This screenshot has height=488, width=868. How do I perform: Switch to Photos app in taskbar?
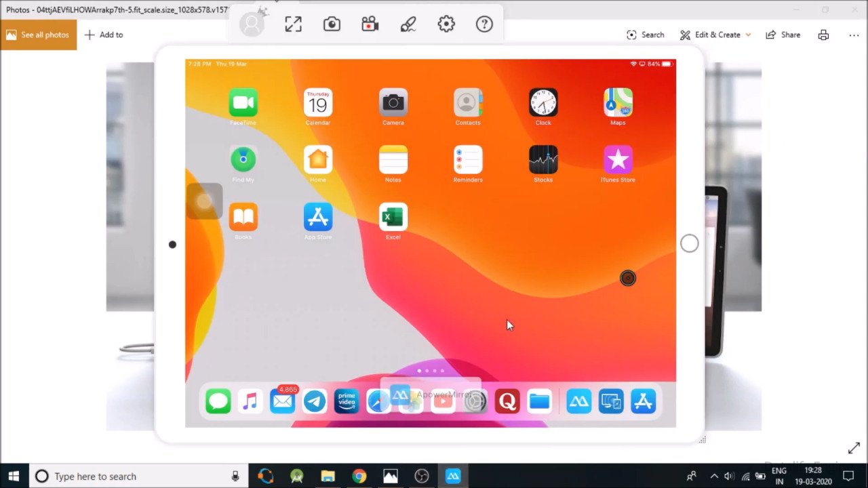click(390, 476)
